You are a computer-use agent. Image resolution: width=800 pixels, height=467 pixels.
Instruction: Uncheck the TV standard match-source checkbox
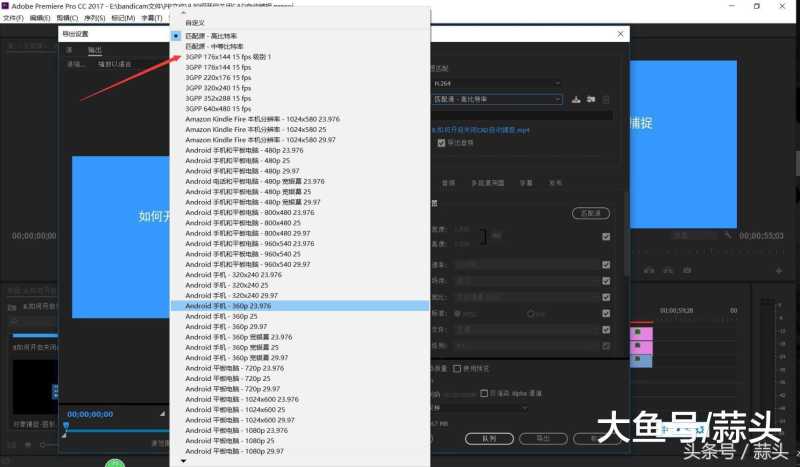[x=606, y=313]
